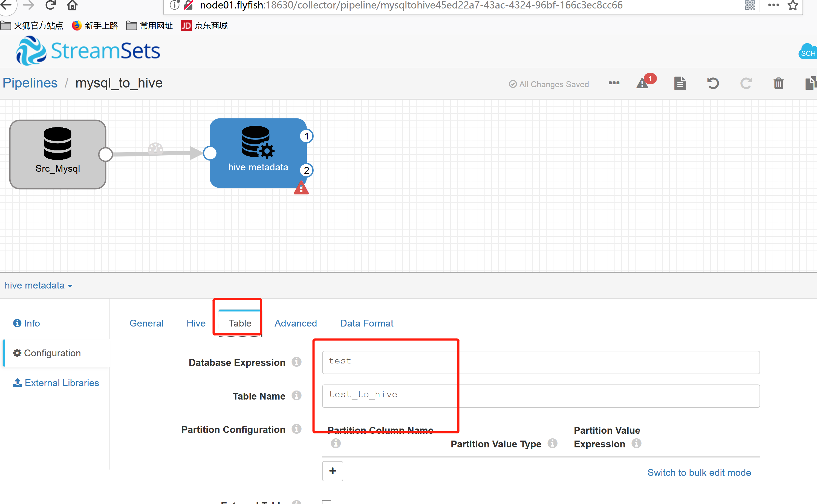This screenshot has height=504, width=817.
Task: Open the 火狐官方站点 bookmark folder
Action: (32, 26)
